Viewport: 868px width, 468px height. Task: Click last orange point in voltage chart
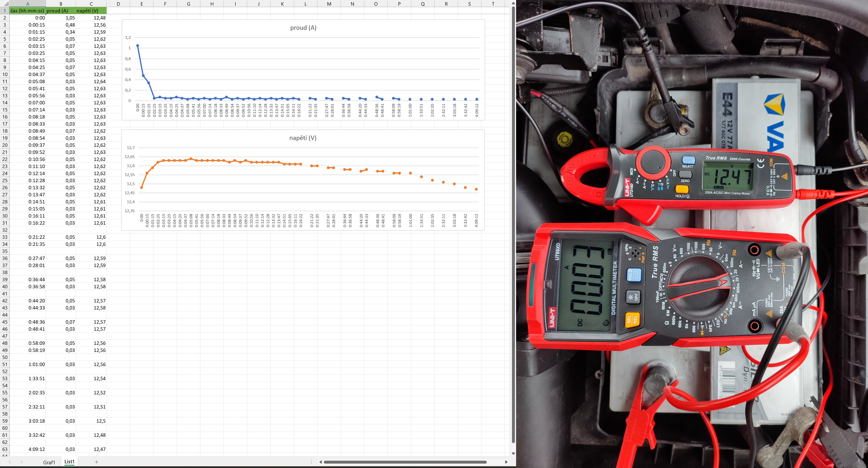coord(476,189)
